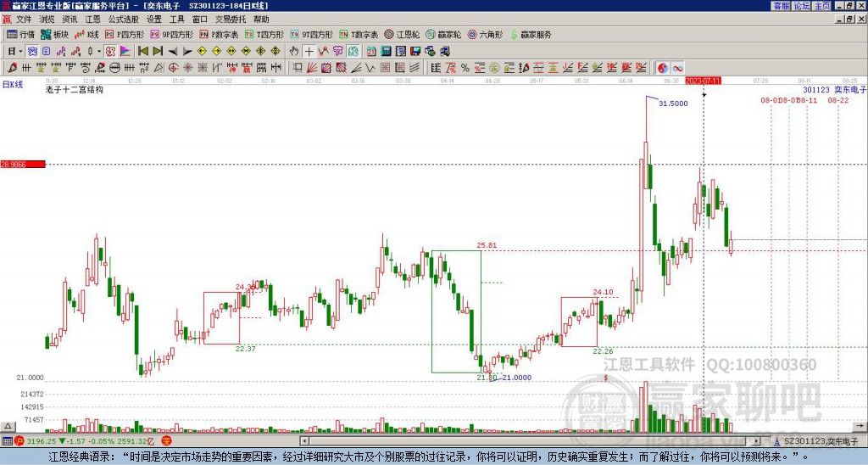
Task: Open the 行情 market quotes view
Action: 20,34
